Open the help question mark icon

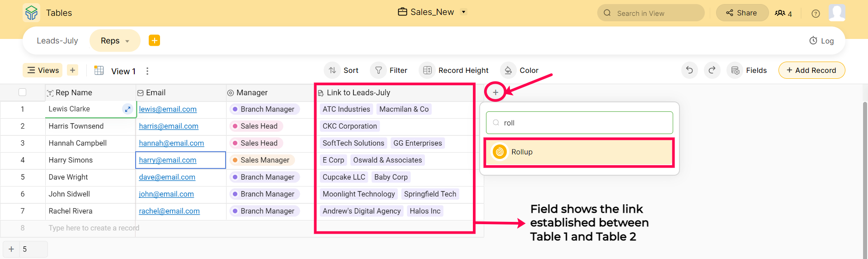[816, 14]
